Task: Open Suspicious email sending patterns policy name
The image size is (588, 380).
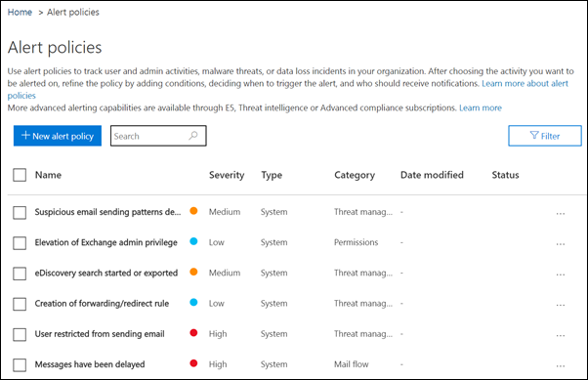Action: pyautogui.click(x=107, y=212)
